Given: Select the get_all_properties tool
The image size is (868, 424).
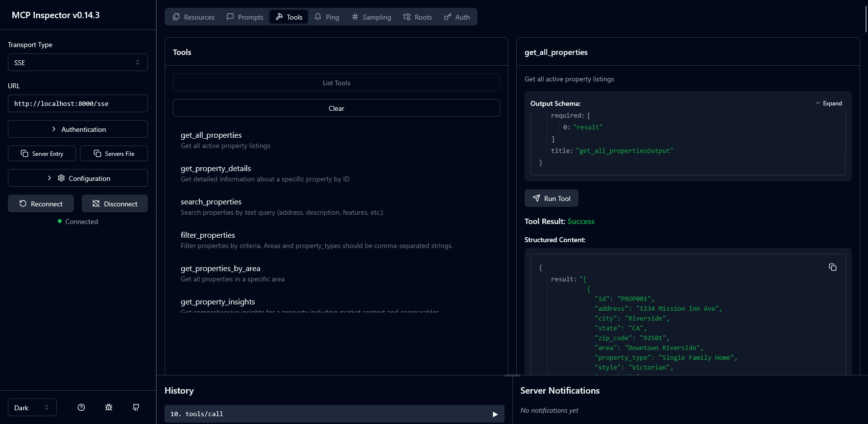Looking at the screenshot, I should tap(337, 140).
